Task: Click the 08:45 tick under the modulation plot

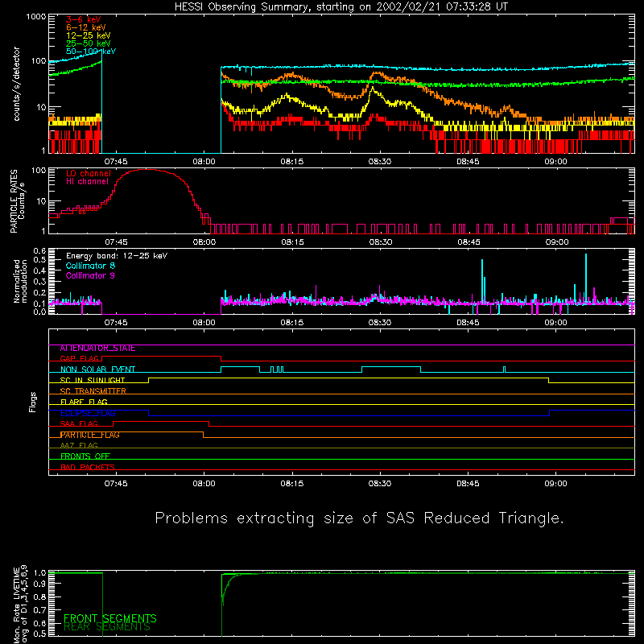Action: [469, 323]
